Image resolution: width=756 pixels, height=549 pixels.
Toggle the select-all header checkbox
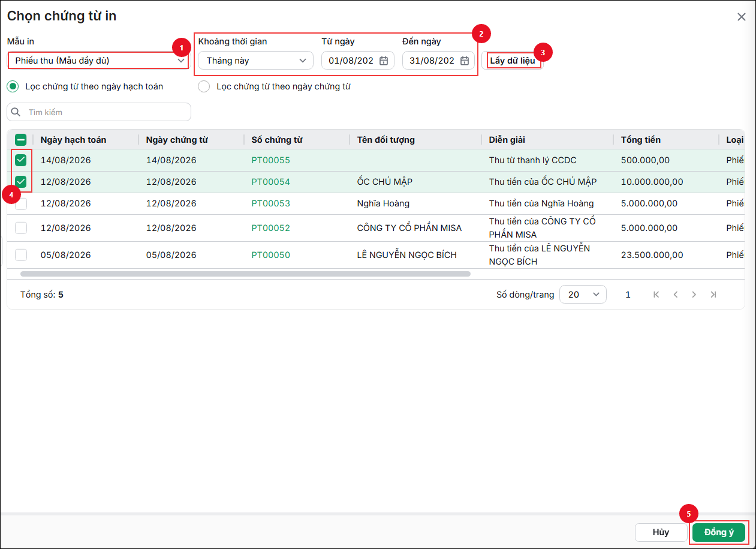click(21, 140)
